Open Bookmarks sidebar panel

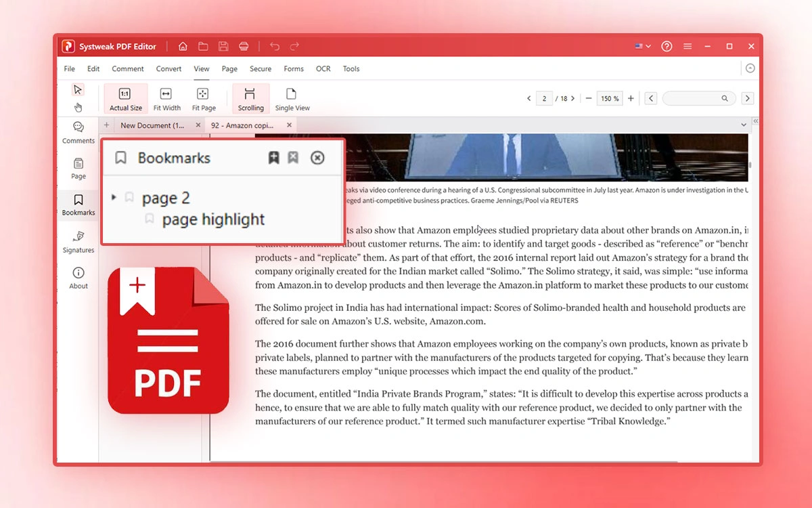click(78, 205)
